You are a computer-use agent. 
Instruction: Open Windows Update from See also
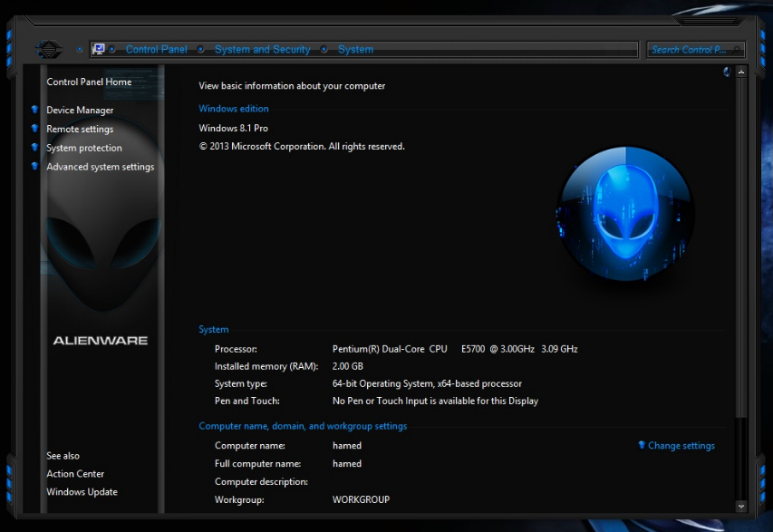click(82, 492)
